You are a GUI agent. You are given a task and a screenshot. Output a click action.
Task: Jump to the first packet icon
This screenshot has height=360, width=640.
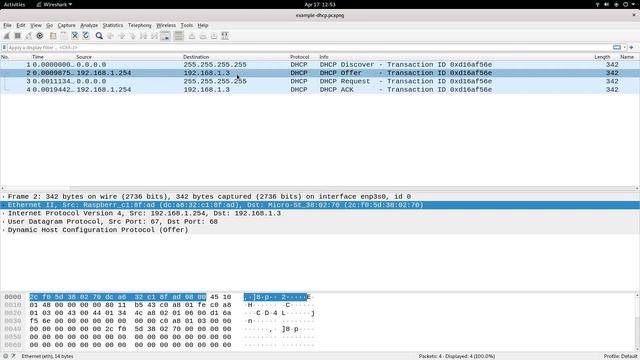(143, 36)
